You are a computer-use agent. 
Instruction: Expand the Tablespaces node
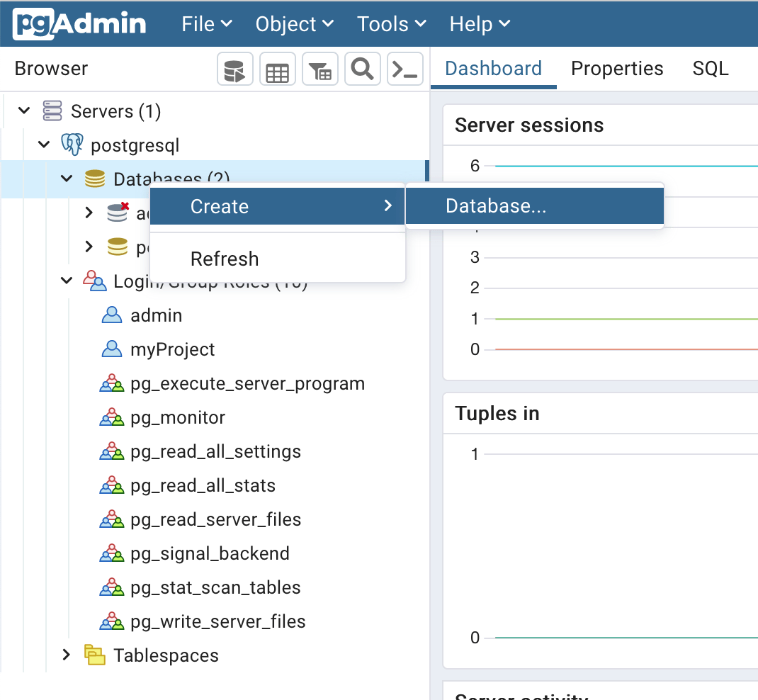pyautogui.click(x=67, y=655)
